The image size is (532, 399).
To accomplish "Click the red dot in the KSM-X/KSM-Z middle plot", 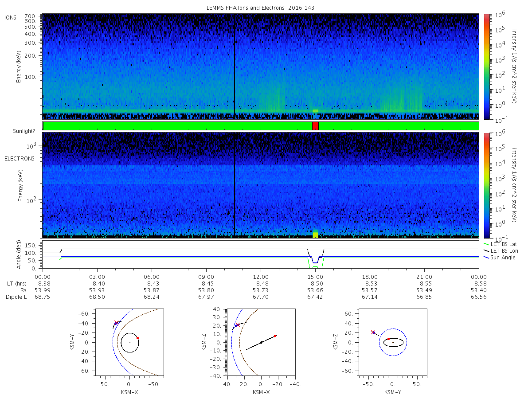I will [x=275, y=336].
